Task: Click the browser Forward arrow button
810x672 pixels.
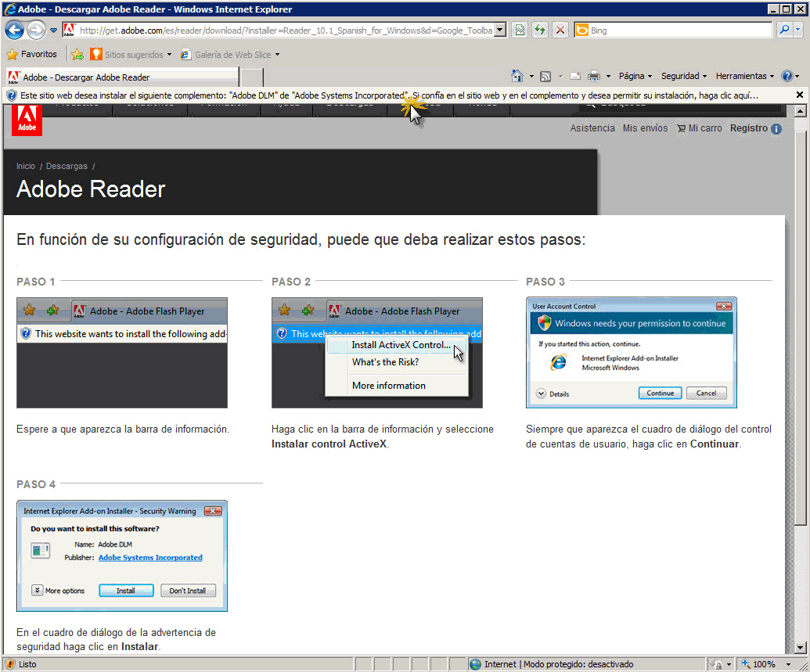Action: click(36, 30)
